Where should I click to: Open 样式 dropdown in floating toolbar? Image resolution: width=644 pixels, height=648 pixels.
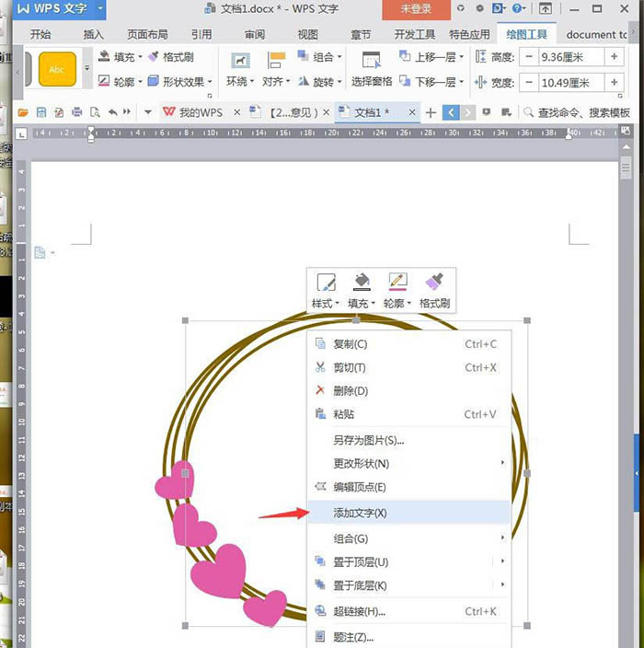(x=326, y=291)
